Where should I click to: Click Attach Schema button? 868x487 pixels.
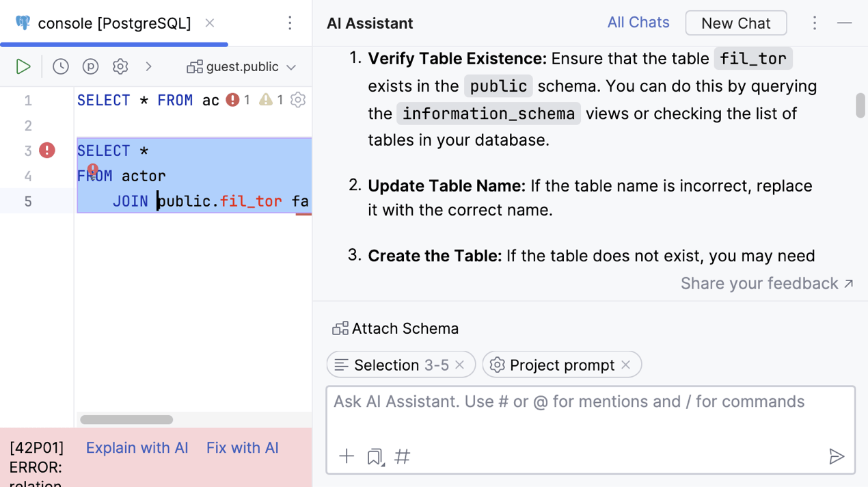pyautogui.click(x=395, y=328)
